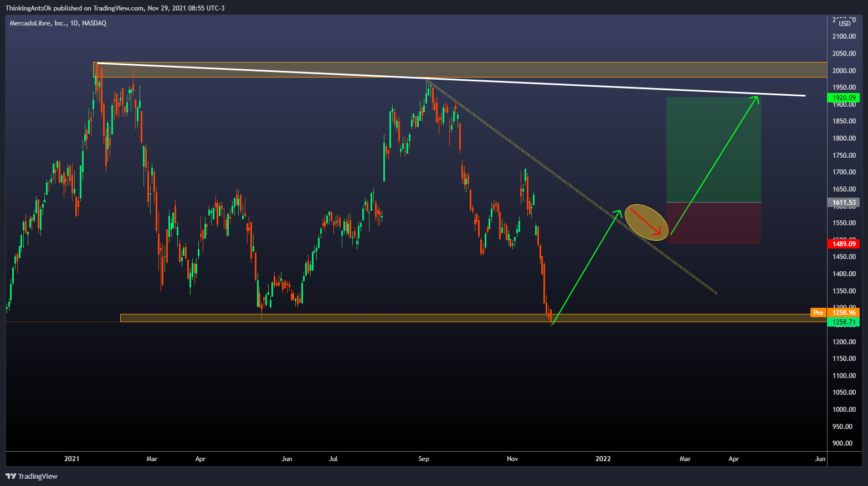Click the 1850.00 price axis label
Screen dimensions: 868x486
pos(844,121)
